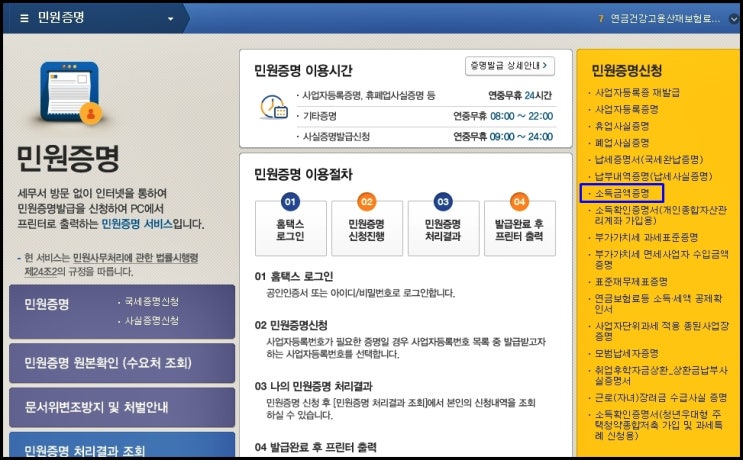The width and height of the screenshot is (743, 460).
Task: Click step 01 홈택스 로그인 box
Action: coord(290,228)
